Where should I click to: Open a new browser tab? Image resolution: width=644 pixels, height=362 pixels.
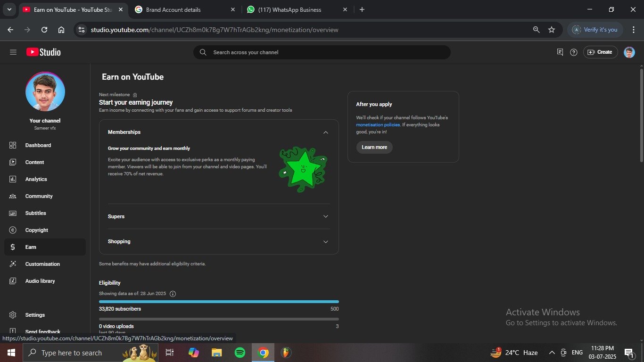(362, 9)
